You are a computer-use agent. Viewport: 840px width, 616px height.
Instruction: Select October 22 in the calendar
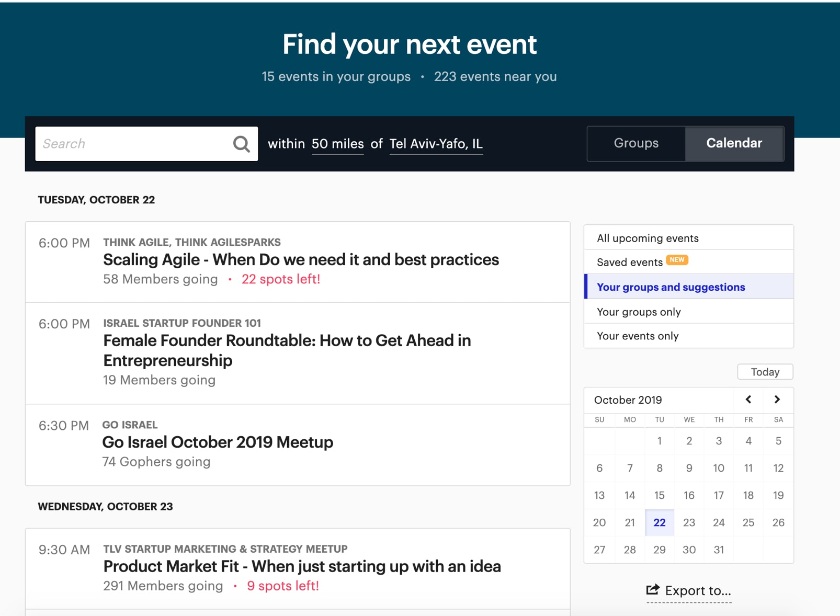660,522
